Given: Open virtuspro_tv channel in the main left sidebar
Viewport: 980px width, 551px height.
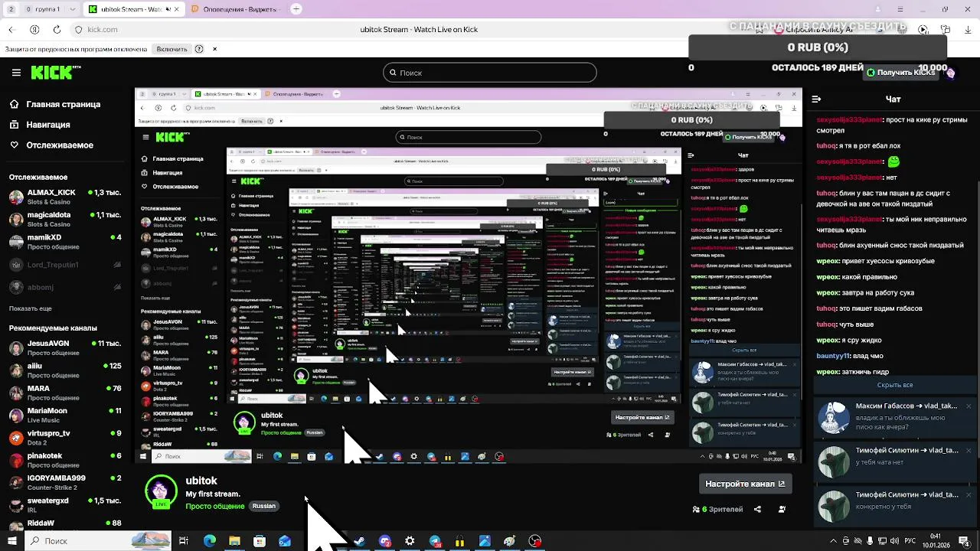Looking at the screenshot, I should click(65, 438).
